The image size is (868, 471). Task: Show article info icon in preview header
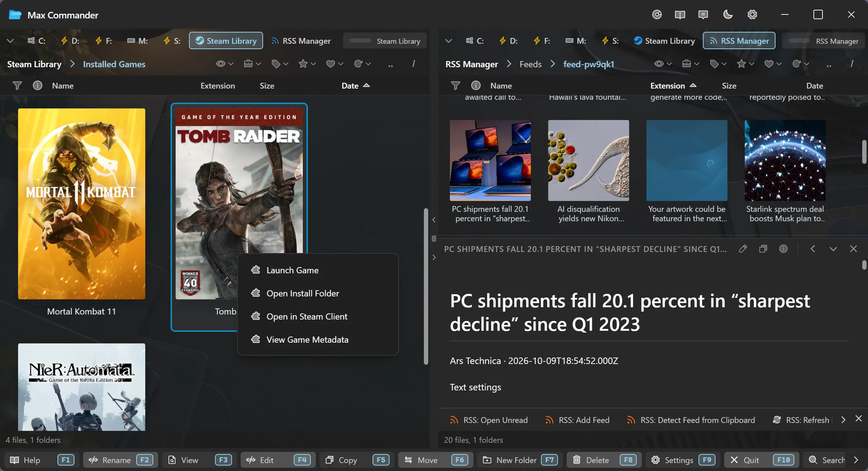[x=783, y=249]
